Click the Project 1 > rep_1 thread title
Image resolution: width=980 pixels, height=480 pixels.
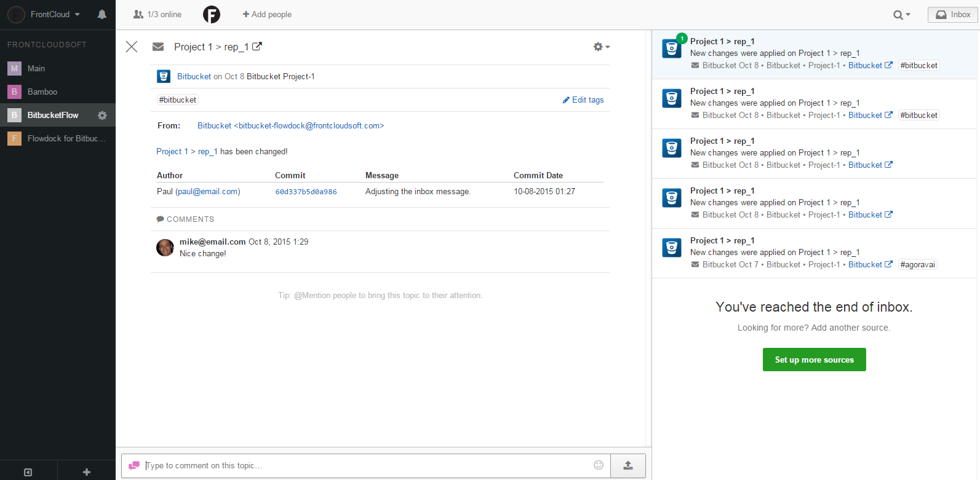[212, 47]
